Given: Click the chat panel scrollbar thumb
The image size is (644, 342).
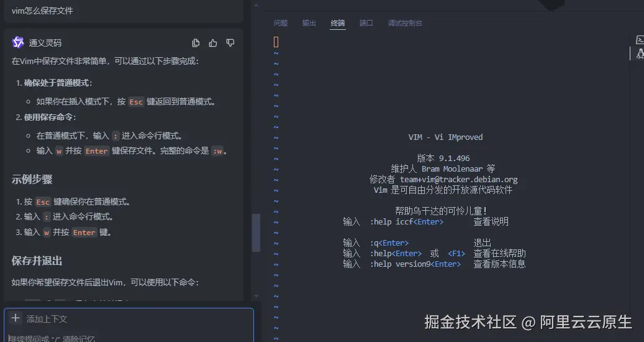Looking at the screenshot, I should (x=256, y=233).
